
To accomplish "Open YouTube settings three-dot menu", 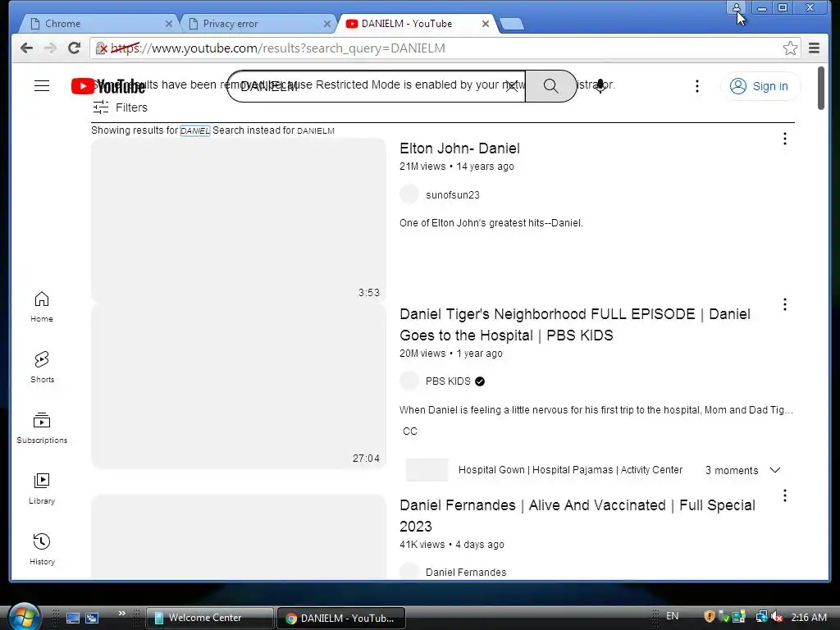I will [x=697, y=86].
